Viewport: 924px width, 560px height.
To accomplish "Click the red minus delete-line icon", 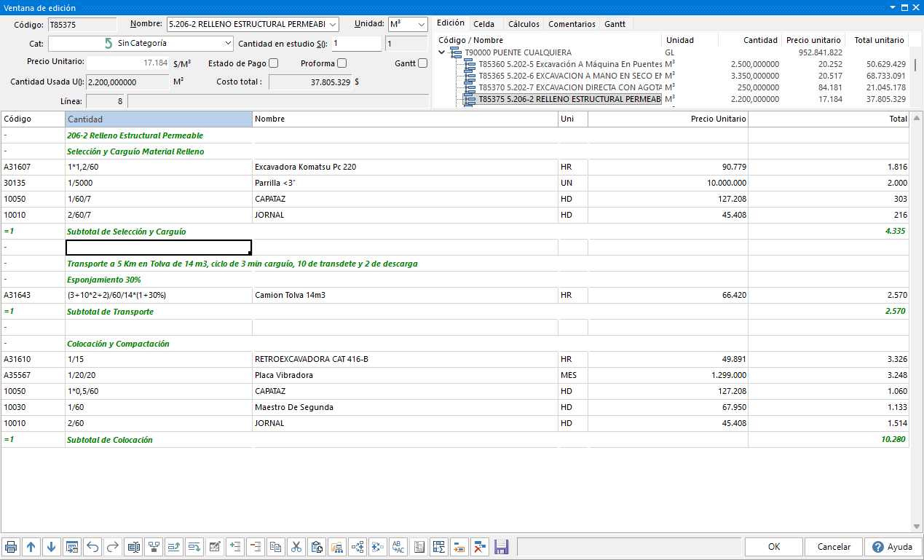I will pyautogui.click(x=256, y=547).
